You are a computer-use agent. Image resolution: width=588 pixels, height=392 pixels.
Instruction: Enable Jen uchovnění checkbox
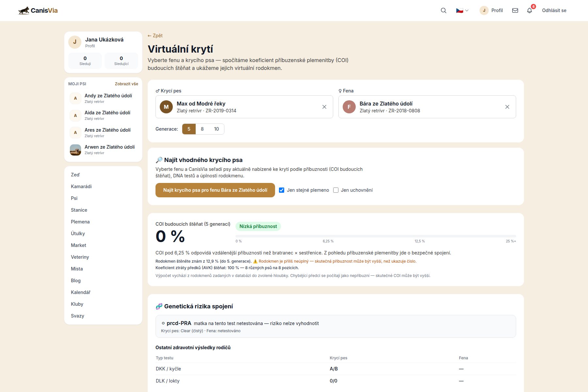[336, 190]
